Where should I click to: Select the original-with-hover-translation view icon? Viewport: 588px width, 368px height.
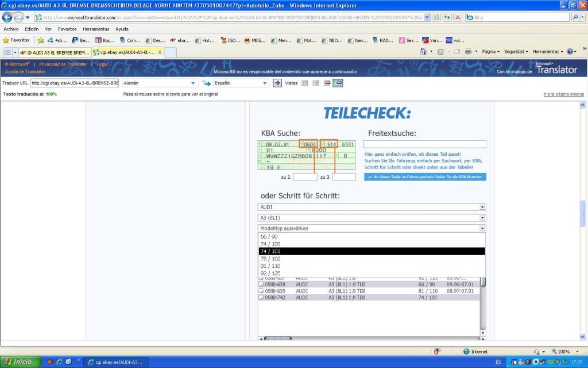[327, 83]
